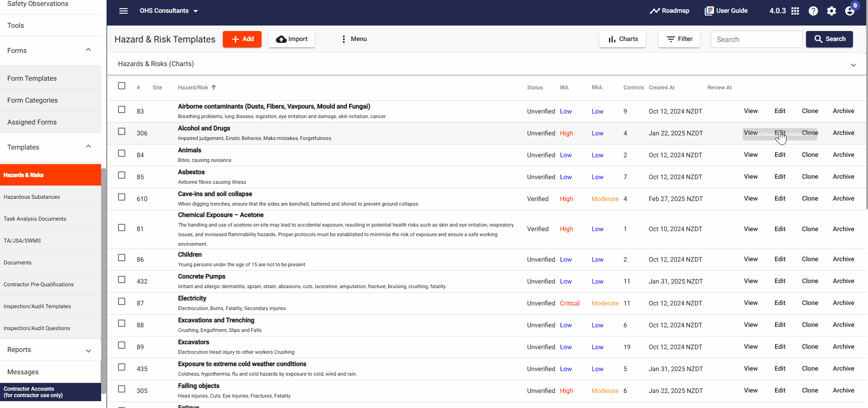Open the help question mark icon

813,11
